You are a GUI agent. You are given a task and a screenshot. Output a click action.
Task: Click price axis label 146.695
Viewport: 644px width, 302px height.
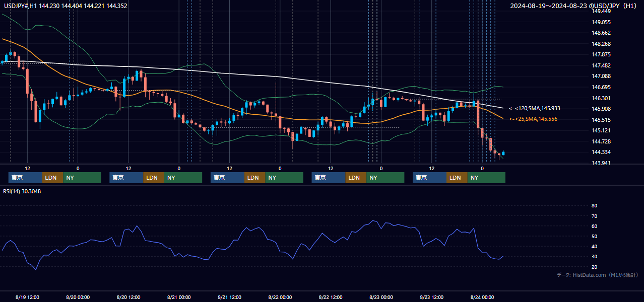tap(601, 87)
